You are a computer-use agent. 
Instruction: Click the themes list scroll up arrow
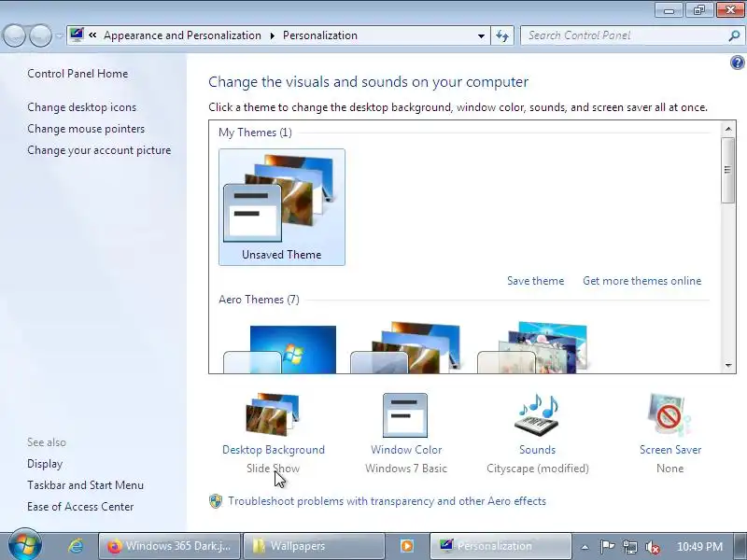coord(728,129)
